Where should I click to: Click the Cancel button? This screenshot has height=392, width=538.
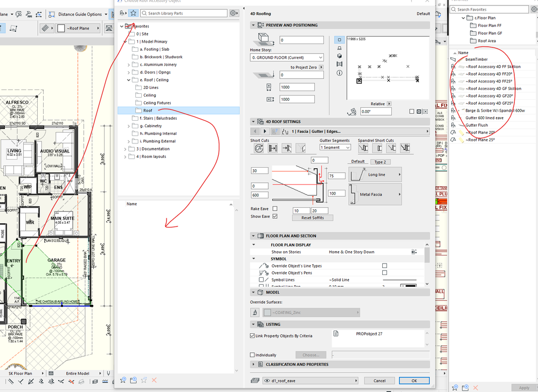click(x=379, y=381)
